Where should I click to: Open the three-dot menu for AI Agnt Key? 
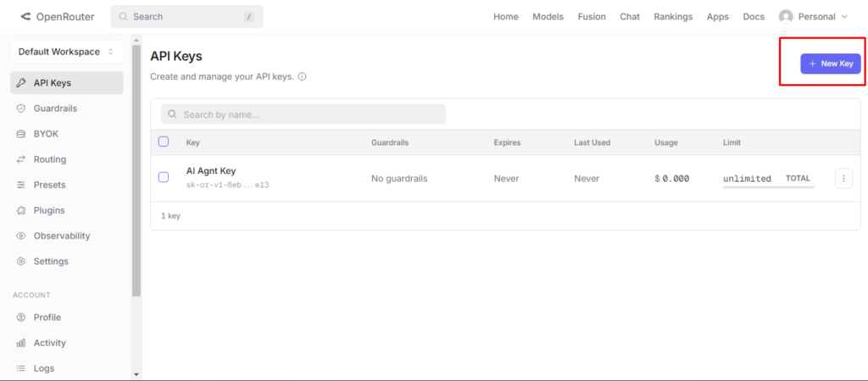click(843, 178)
